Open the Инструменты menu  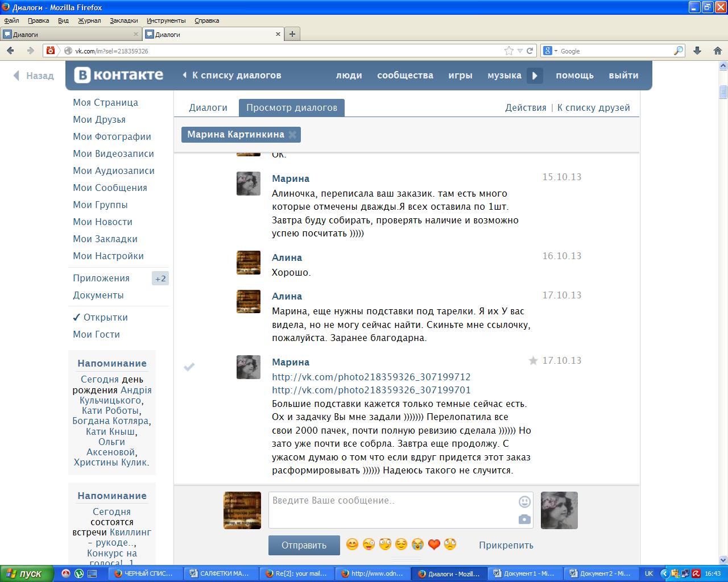[x=166, y=20]
